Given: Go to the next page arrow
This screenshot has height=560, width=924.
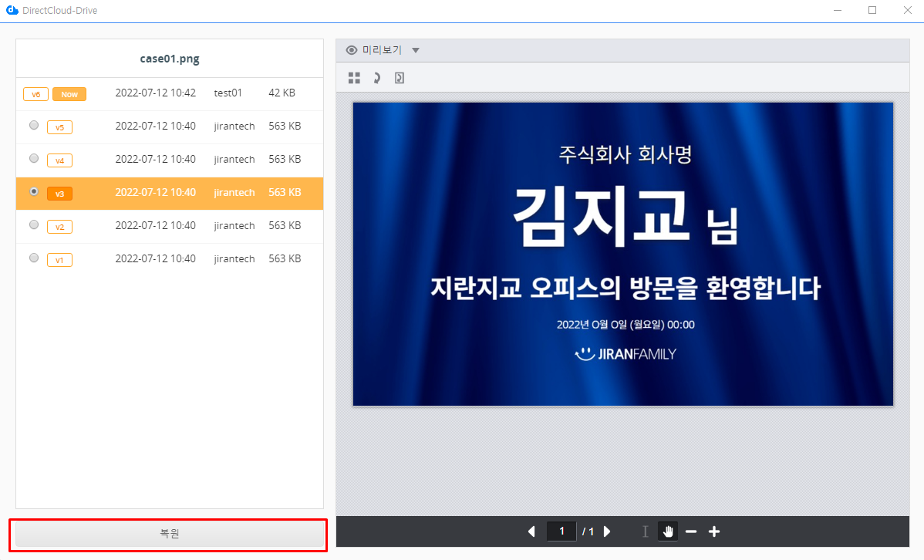Looking at the screenshot, I should 607,531.
